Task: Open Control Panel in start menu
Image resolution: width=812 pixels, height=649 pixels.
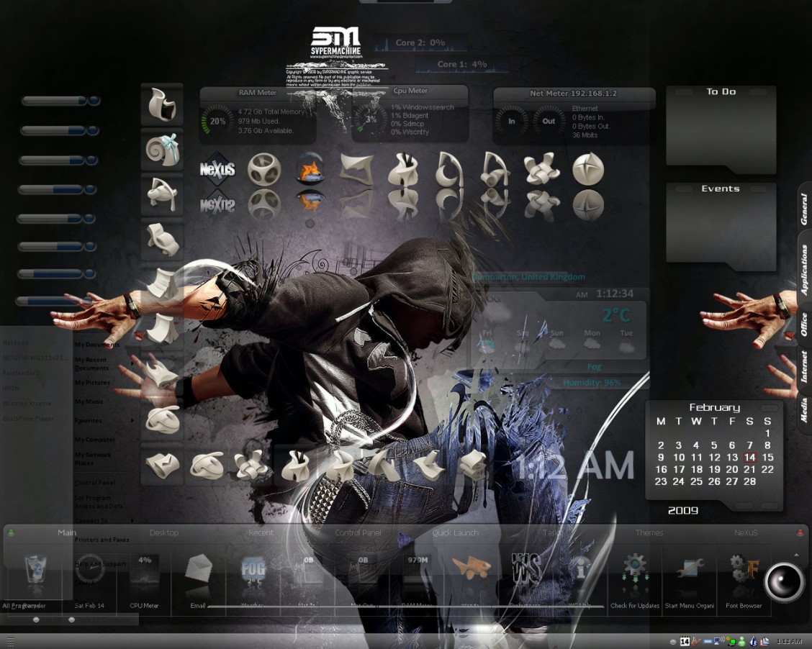Action: (95, 482)
